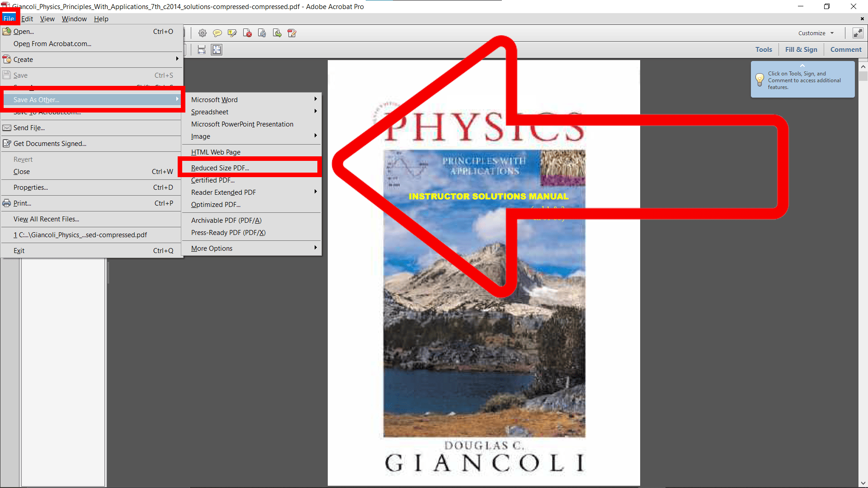Open the Window menu

[74, 19]
